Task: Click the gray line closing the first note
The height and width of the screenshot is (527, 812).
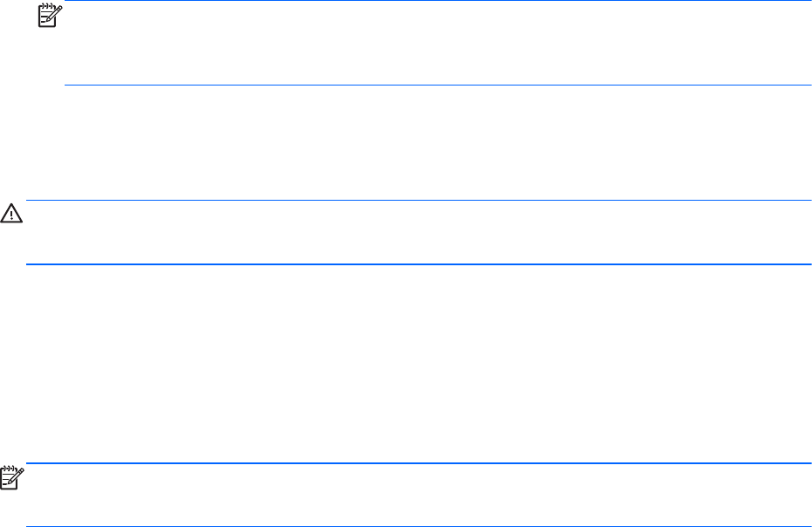Action: point(437,85)
